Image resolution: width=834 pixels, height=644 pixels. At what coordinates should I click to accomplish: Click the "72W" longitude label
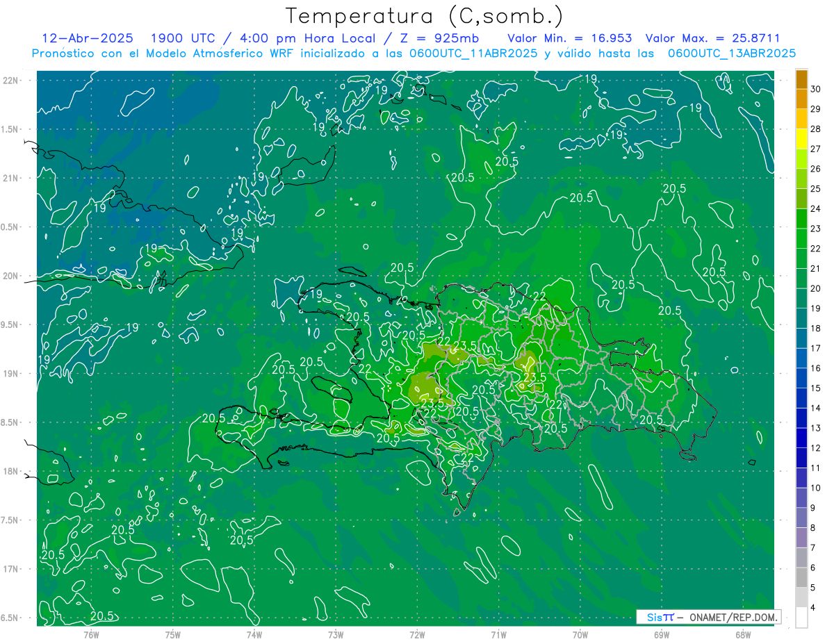pos(417,634)
